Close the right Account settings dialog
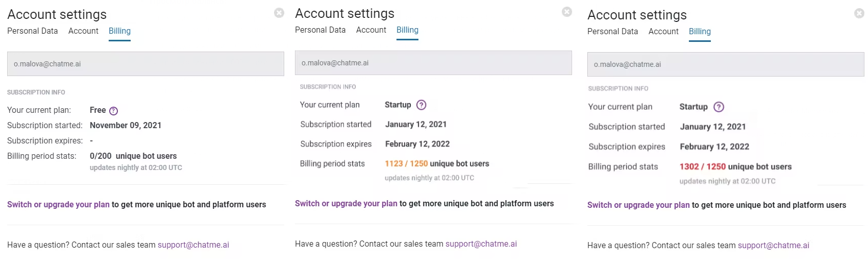The width and height of the screenshot is (868, 265). 859,13
